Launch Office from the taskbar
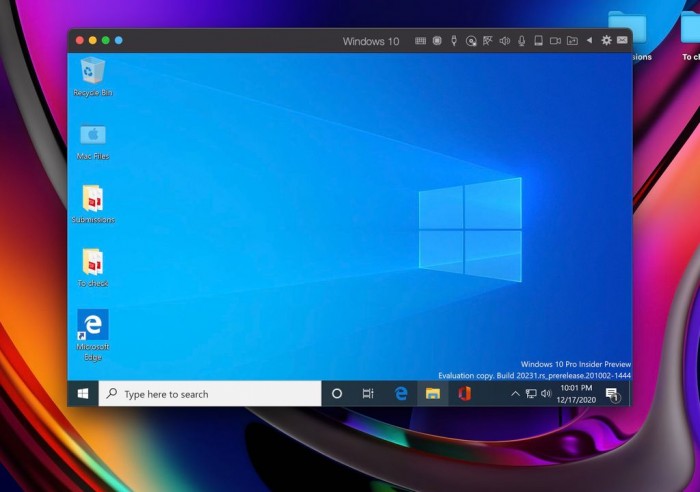 point(465,394)
